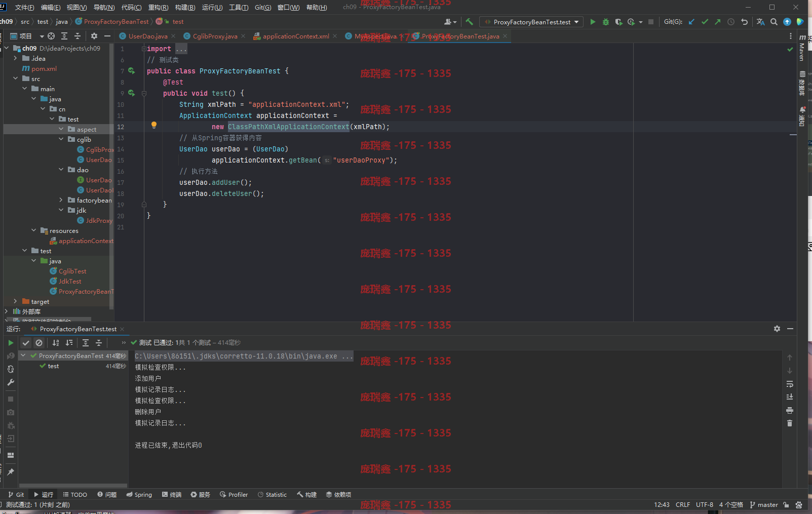Open Search Everywhere with the magnifier icon
This screenshot has width=812, height=514.
pyautogui.click(x=774, y=22)
